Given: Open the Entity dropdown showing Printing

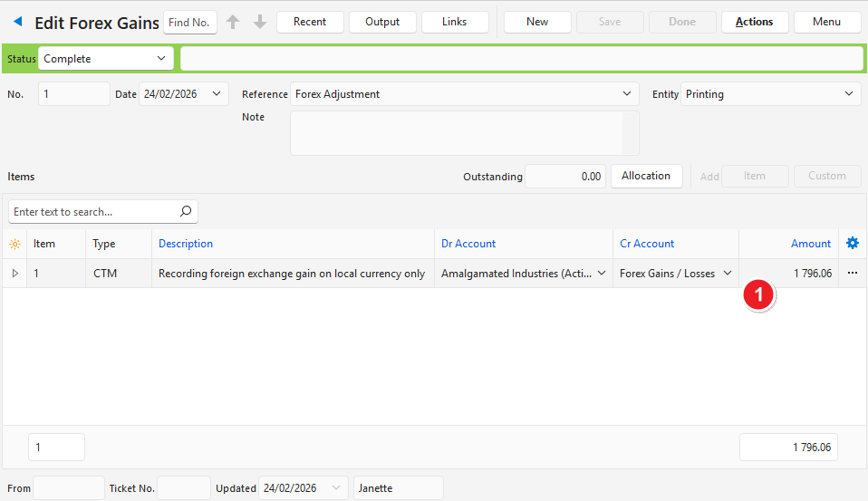Looking at the screenshot, I should click(849, 94).
